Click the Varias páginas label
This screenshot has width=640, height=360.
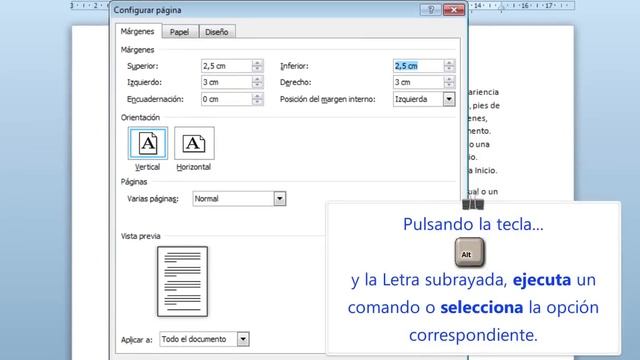pos(153,199)
